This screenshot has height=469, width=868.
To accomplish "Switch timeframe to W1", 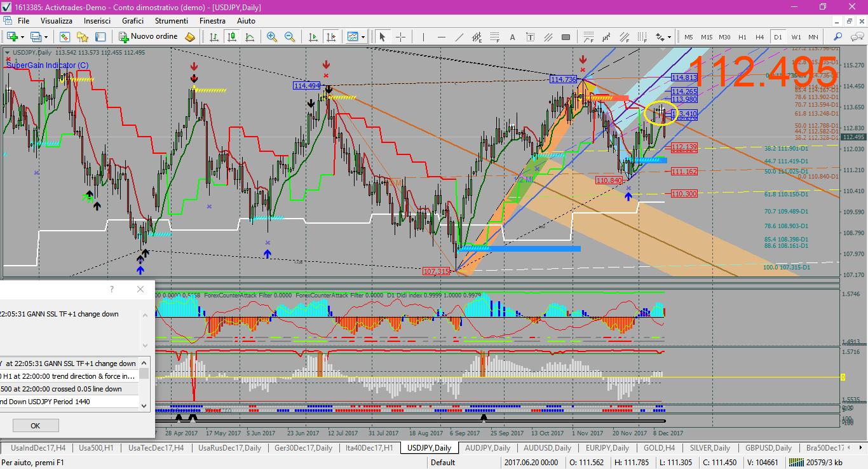I will 796,37.
